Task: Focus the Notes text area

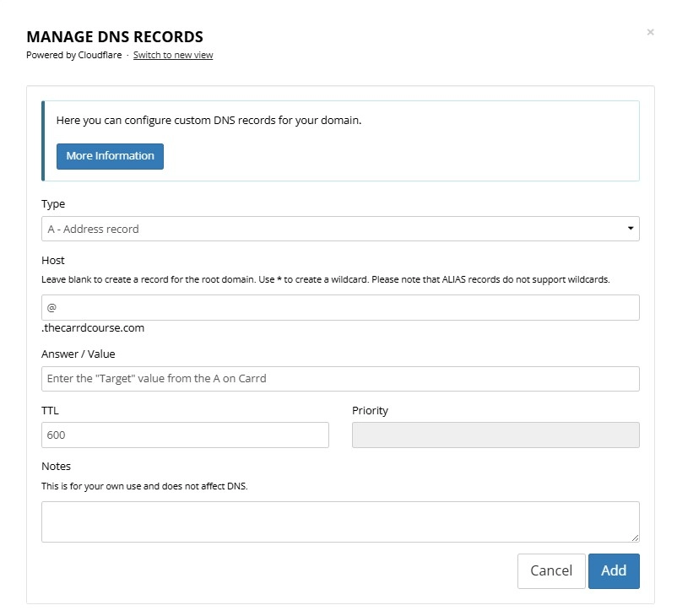Action: 340,521
